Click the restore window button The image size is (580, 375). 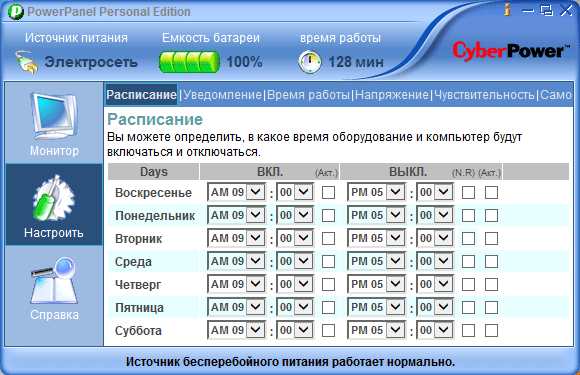pos(547,10)
